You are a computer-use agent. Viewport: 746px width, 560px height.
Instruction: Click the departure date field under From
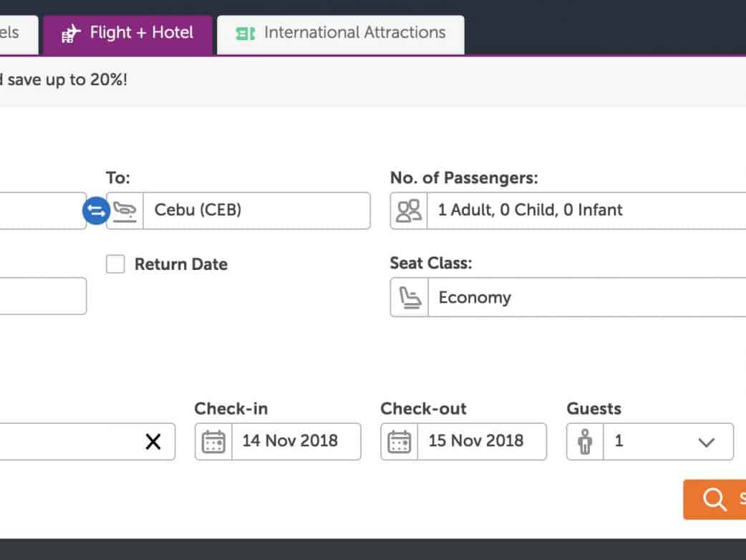point(42,296)
